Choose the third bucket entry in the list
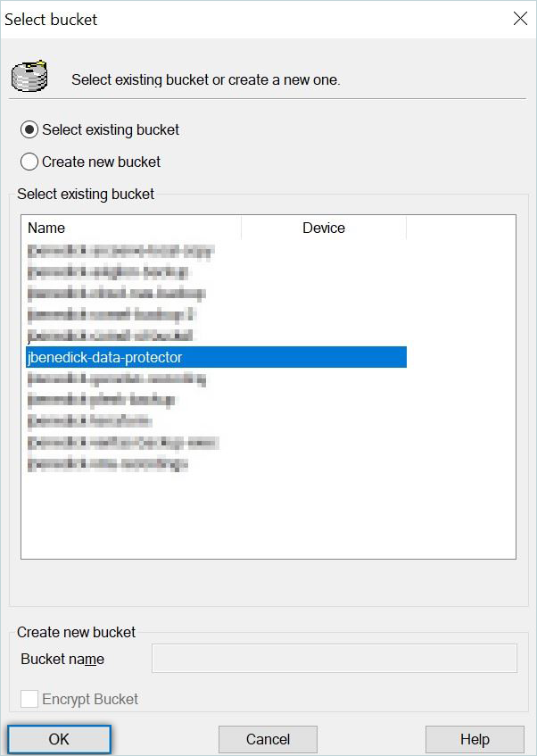The image size is (537, 756). pyautogui.click(x=116, y=294)
